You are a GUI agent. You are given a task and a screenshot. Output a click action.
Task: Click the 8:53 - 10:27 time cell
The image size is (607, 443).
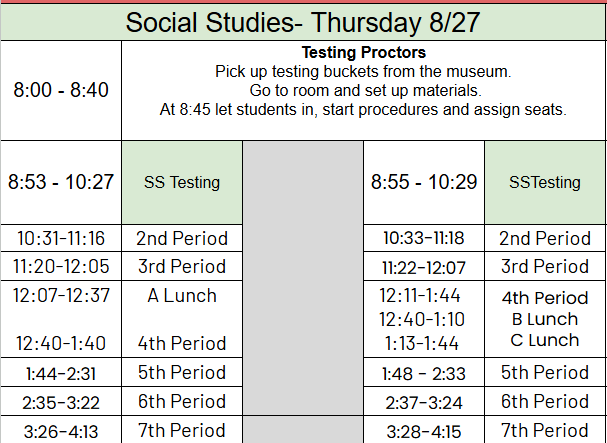(x=61, y=182)
